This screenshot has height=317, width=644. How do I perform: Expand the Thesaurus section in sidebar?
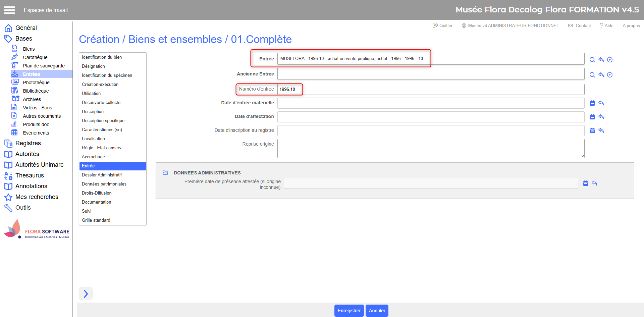pyautogui.click(x=30, y=175)
